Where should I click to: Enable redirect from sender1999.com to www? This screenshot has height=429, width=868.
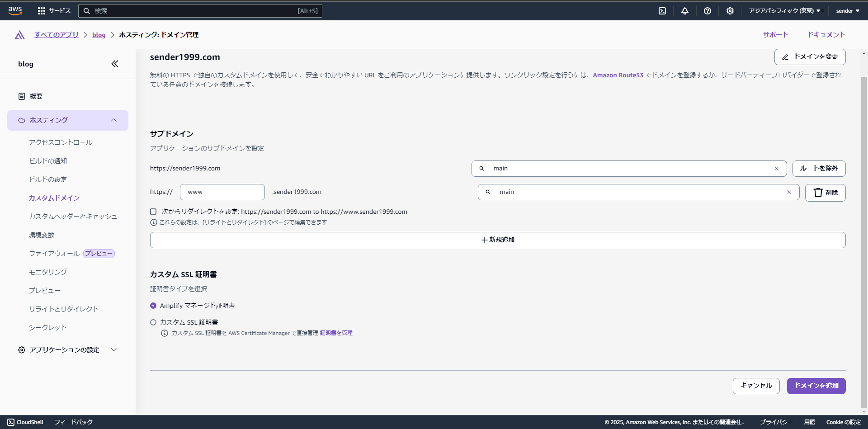click(153, 212)
